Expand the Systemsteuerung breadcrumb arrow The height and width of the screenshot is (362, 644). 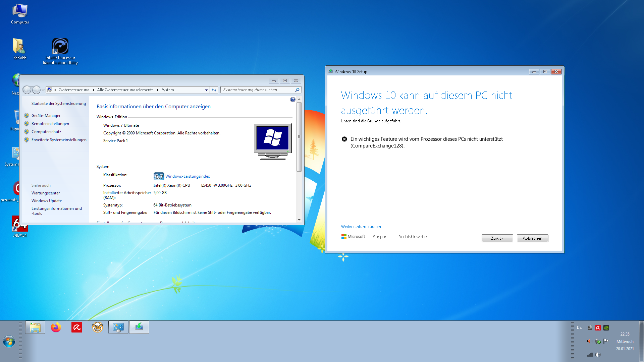93,90
